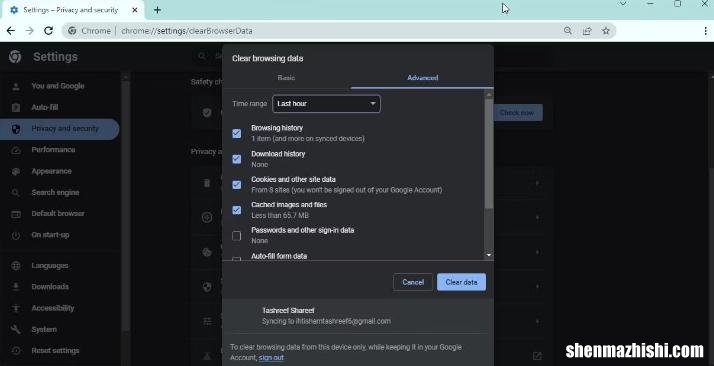The image size is (714, 366).
Task: Click the share page icon in address bar
Action: click(x=586, y=31)
